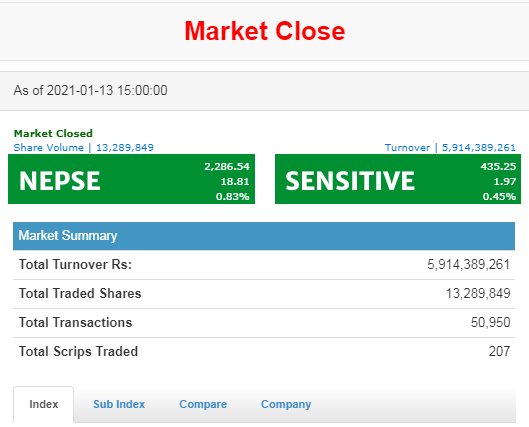The width and height of the screenshot is (529, 427).
Task: Click the Market Close heading
Action: [264, 31]
